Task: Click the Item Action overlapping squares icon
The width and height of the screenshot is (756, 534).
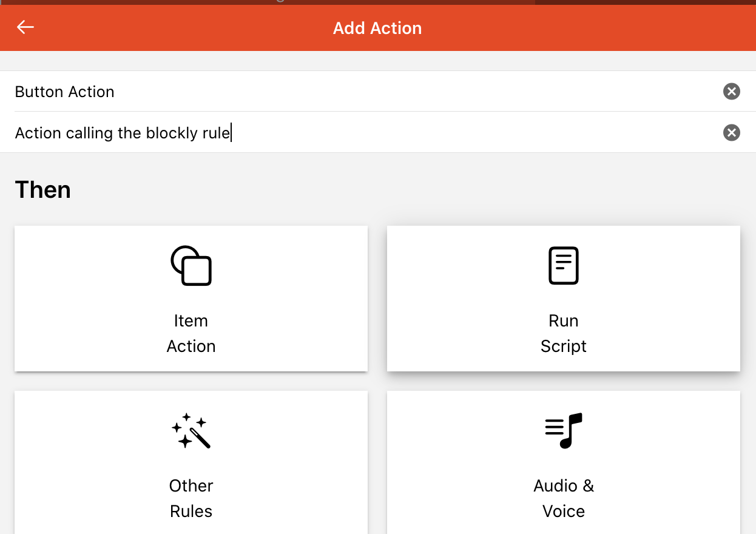Action: [x=191, y=265]
